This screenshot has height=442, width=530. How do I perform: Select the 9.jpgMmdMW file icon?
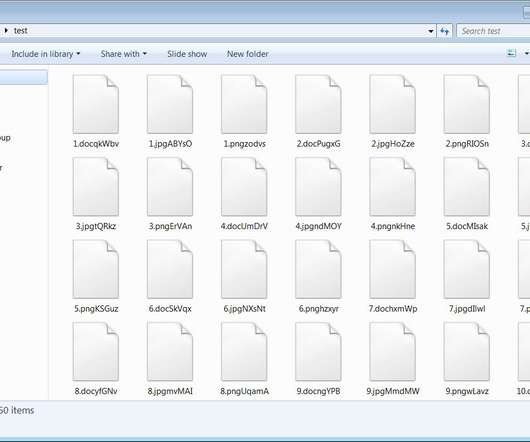tap(392, 351)
